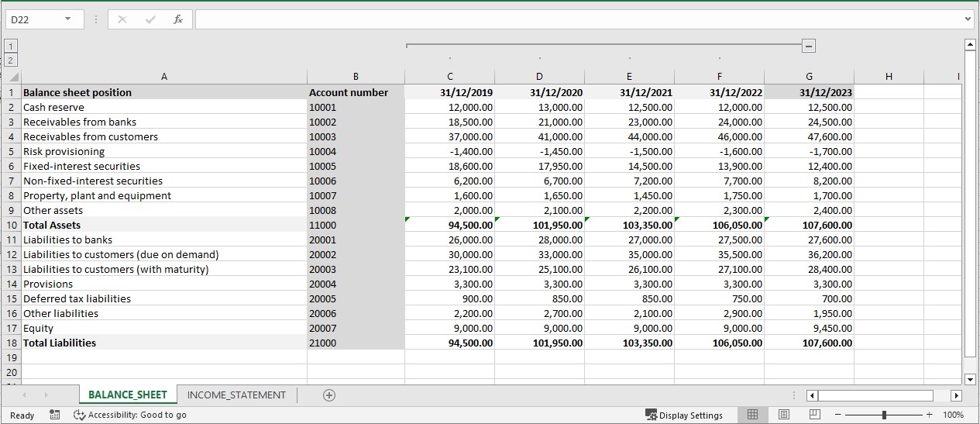Open Accessibility: Good to go checker
Viewport: 980px width, 424px height.
[x=130, y=415]
